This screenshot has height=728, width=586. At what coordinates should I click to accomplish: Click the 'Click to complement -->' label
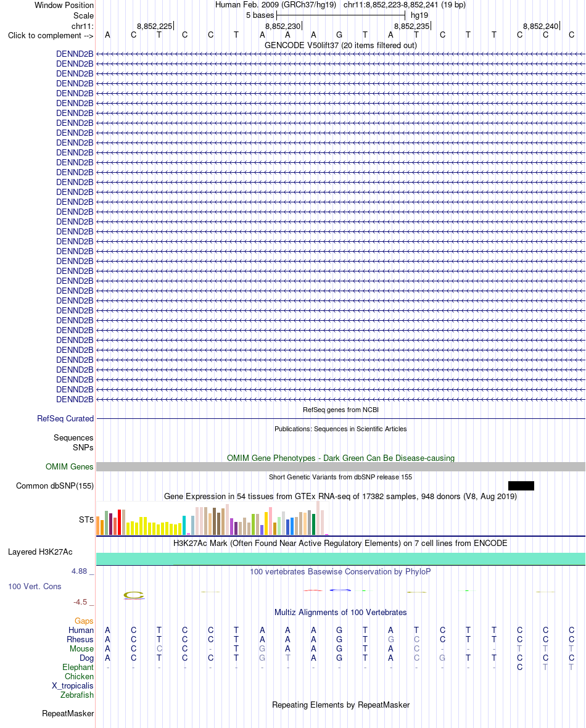coord(51,35)
